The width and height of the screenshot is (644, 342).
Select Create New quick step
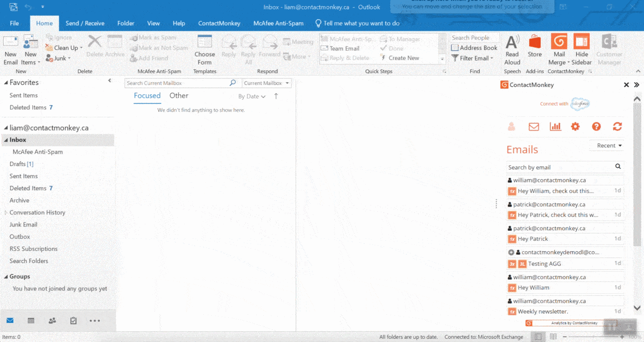(x=399, y=58)
